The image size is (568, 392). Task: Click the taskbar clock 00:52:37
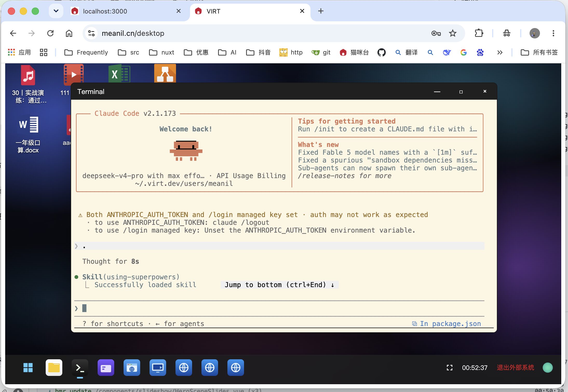[x=475, y=368]
